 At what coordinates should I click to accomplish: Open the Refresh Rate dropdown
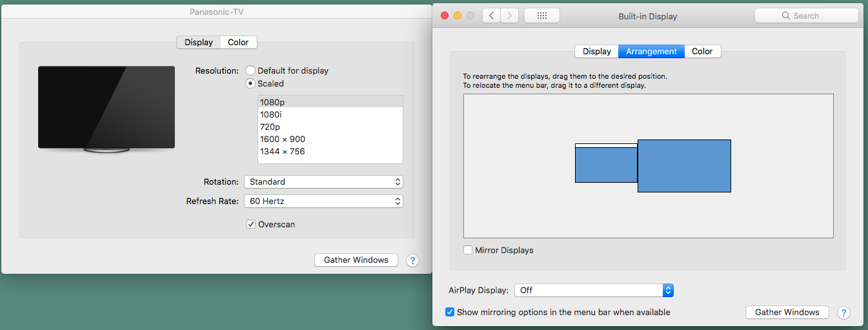click(323, 201)
